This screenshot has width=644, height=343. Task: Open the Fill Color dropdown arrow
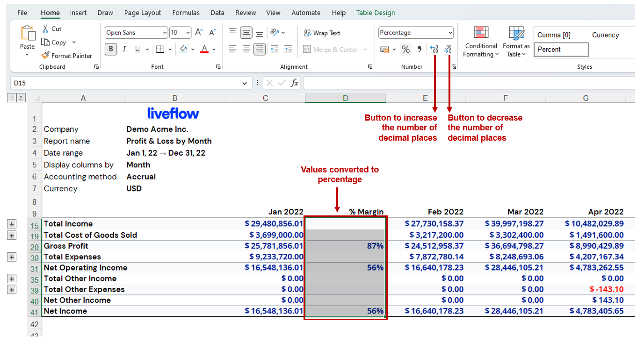[192, 49]
